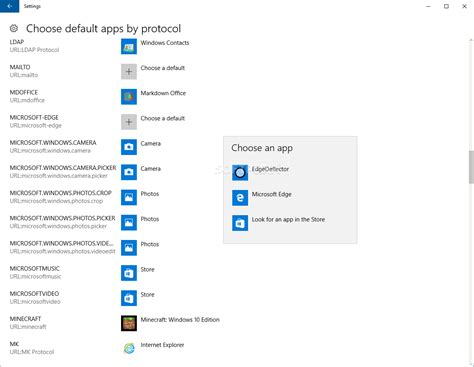
Task: Click the settings gear icon beside title
Action: coord(14,29)
